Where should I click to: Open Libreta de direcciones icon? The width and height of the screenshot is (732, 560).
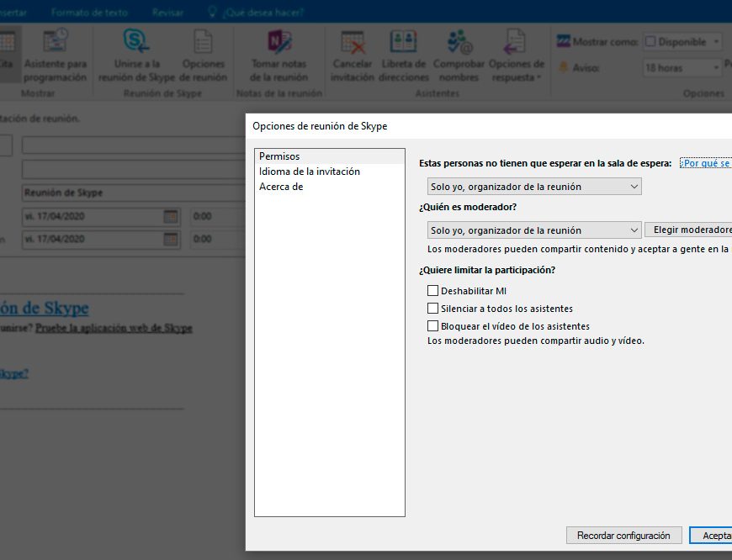[x=403, y=41]
